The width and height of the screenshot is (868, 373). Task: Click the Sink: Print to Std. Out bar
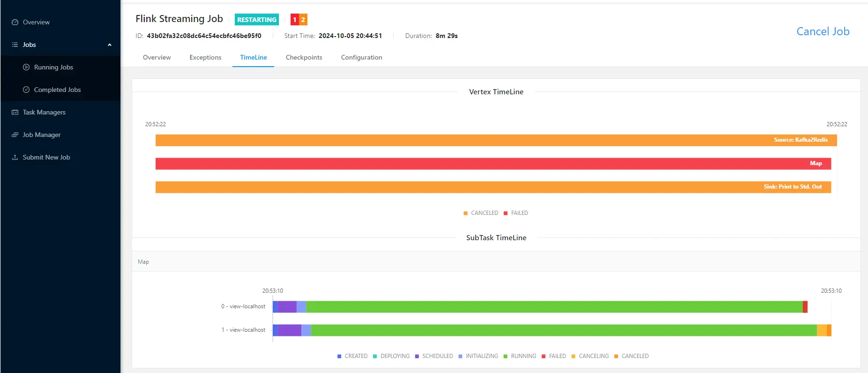pyautogui.click(x=493, y=187)
